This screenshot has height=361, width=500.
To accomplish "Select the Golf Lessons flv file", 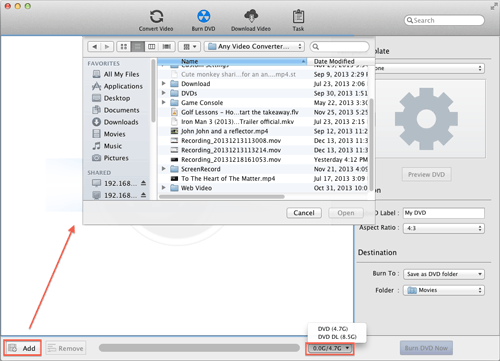I will 263,112.
